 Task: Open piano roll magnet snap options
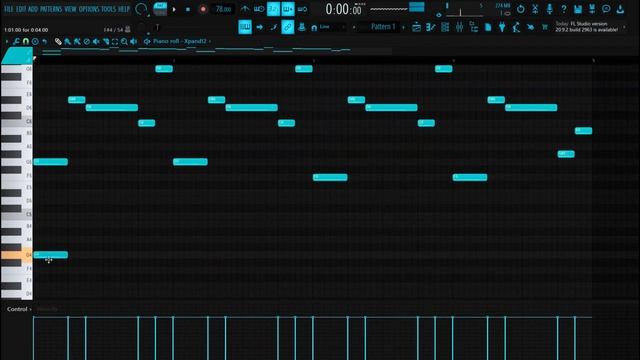(26, 41)
